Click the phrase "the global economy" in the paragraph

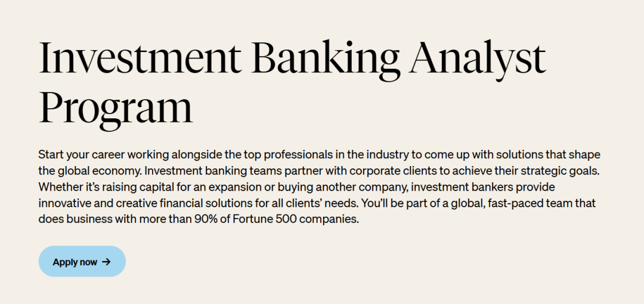(90, 171)
